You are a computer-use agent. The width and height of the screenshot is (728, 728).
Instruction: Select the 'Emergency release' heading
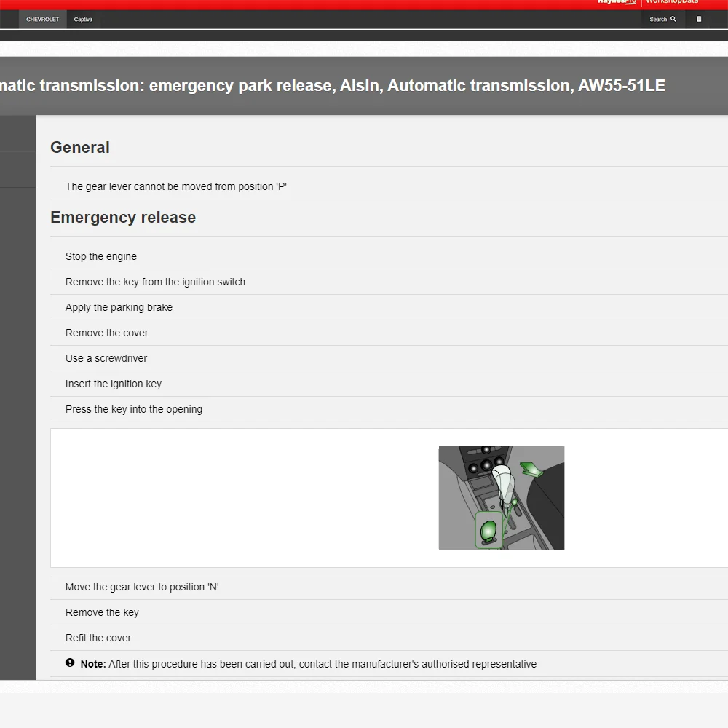(123, 217)
